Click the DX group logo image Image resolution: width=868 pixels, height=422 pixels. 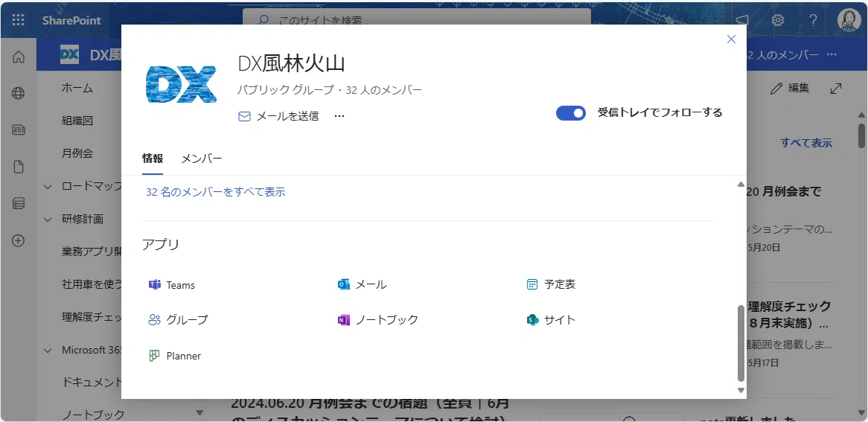181,83
